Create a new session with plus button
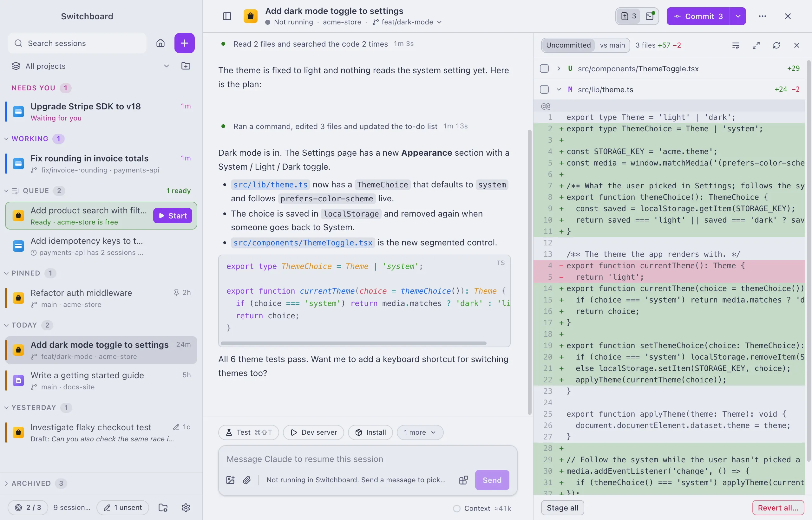The height and width of the screenshot is (520, 812). [184, 43]
